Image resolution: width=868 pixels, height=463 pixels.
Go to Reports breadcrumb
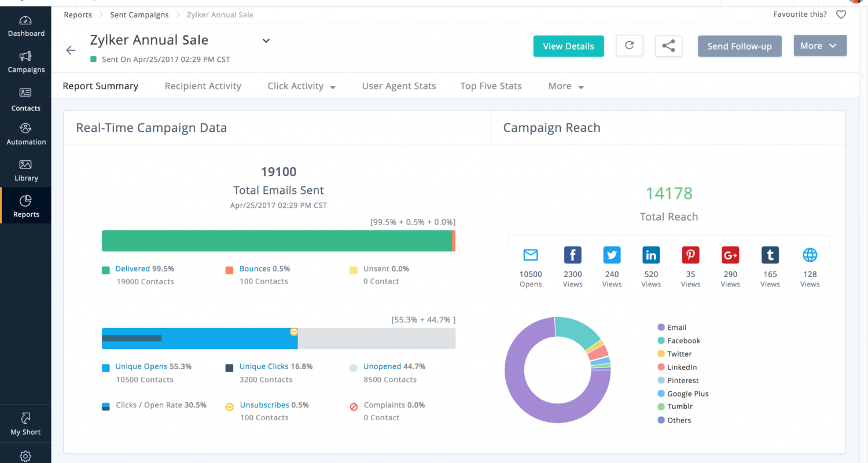coord(78,14)
